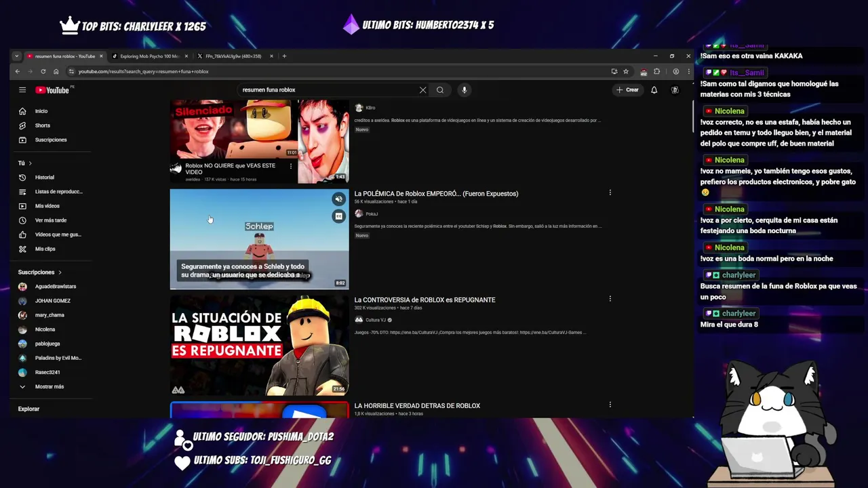Click the YouTube logo

coord(54,89)
